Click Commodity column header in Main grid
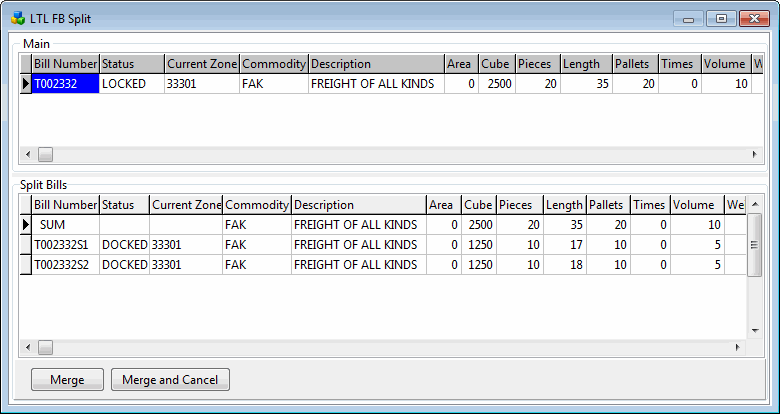Screen dimensions: 780x414 pyautogui.click(x=273, y=64)
